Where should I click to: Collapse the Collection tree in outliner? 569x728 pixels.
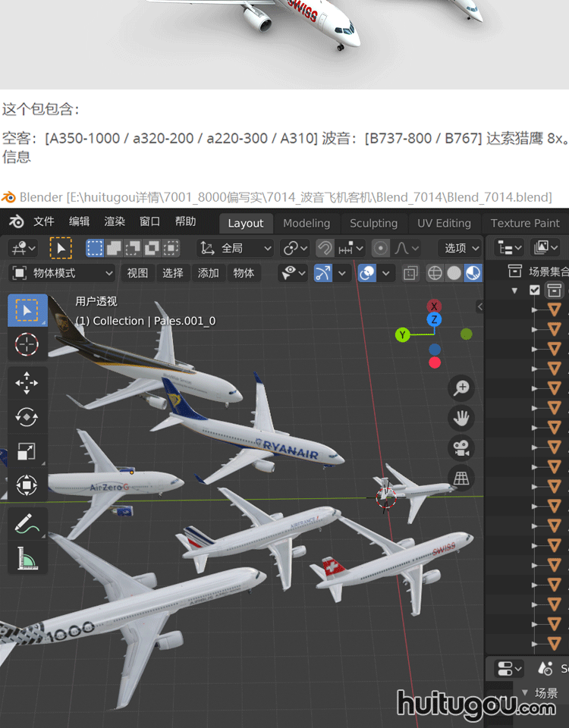(x=514, y=290)
